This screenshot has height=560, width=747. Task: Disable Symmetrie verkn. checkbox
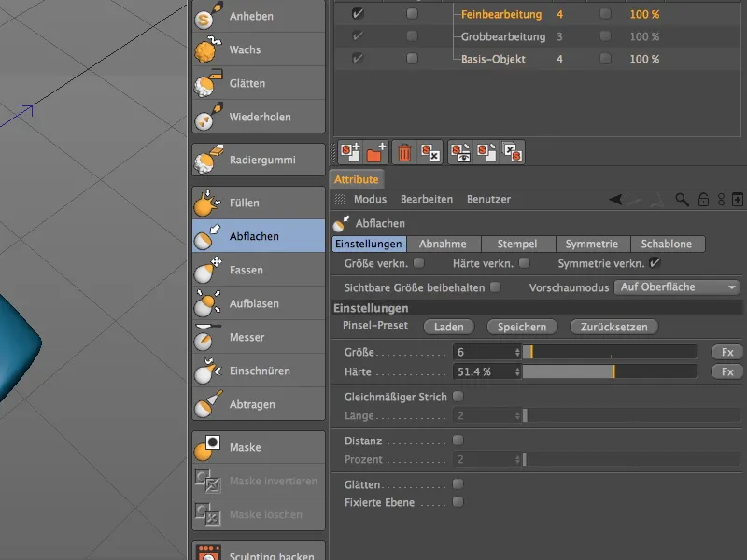[655, 263]
